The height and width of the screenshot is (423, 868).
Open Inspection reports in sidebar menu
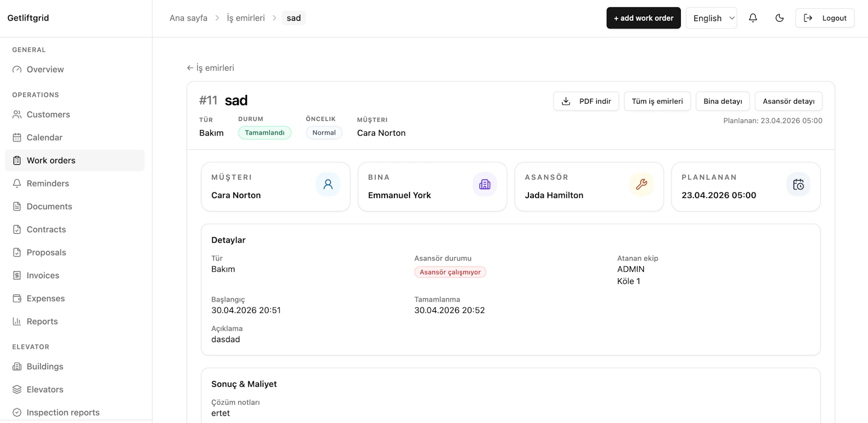[x=75, y=413]
